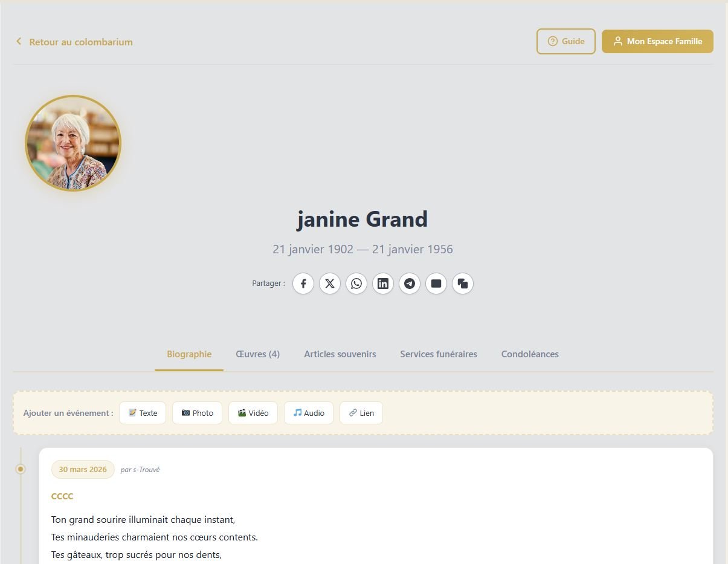Open Mon Espace Famille
Screen dimensions: 728x564
click(x=657, y=41)
